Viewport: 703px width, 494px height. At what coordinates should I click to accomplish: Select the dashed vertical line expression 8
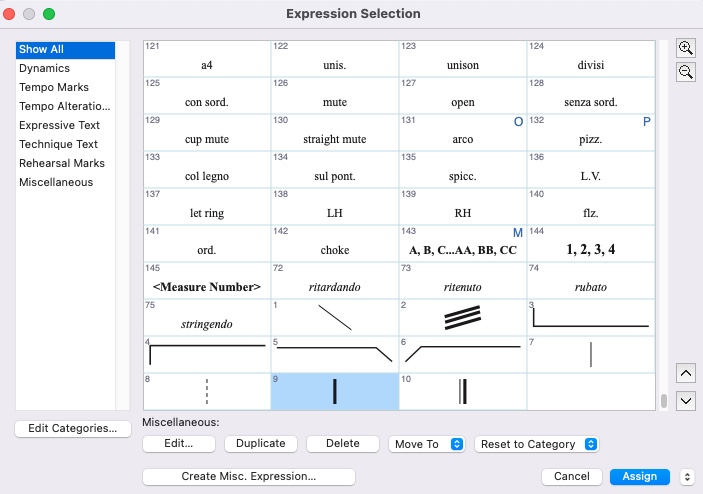pyautogui.click(x=206, y=391)
